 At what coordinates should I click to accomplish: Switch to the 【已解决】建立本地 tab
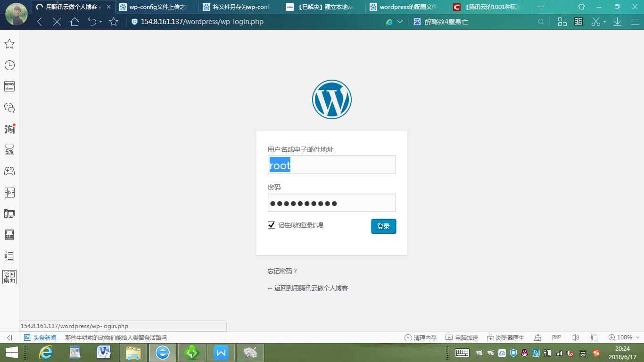click(x=323, y=7)
